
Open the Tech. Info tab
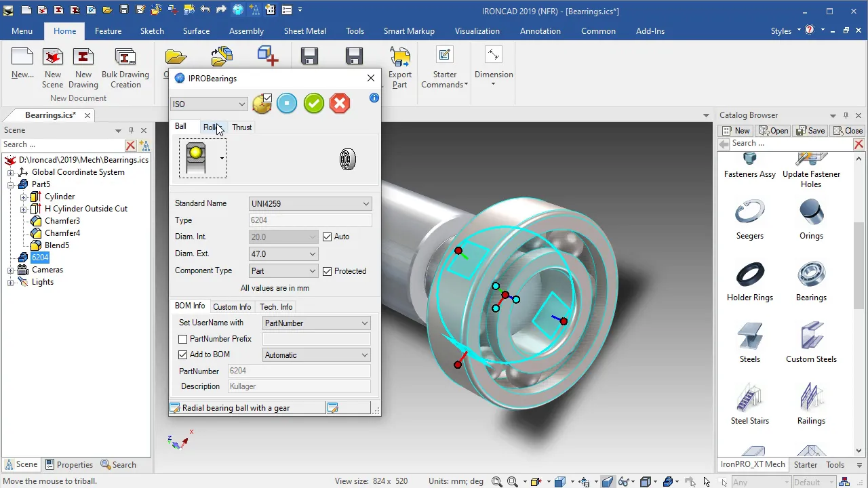276,307
